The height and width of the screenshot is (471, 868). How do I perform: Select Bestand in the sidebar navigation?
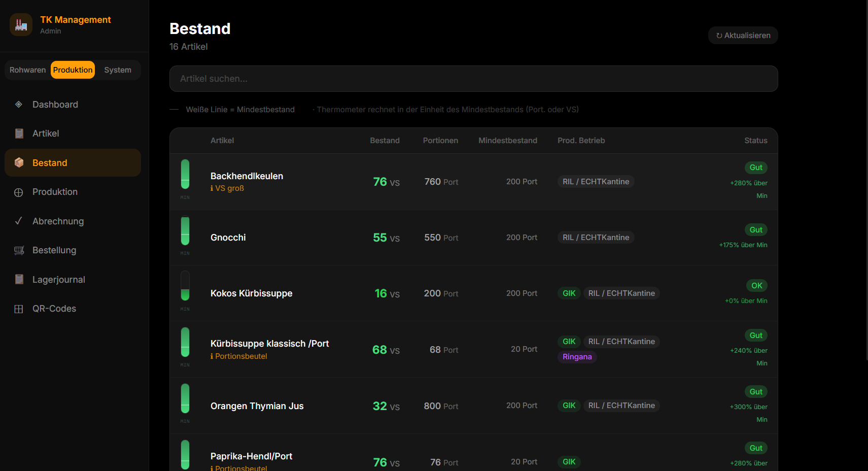(x=50, y=162)
